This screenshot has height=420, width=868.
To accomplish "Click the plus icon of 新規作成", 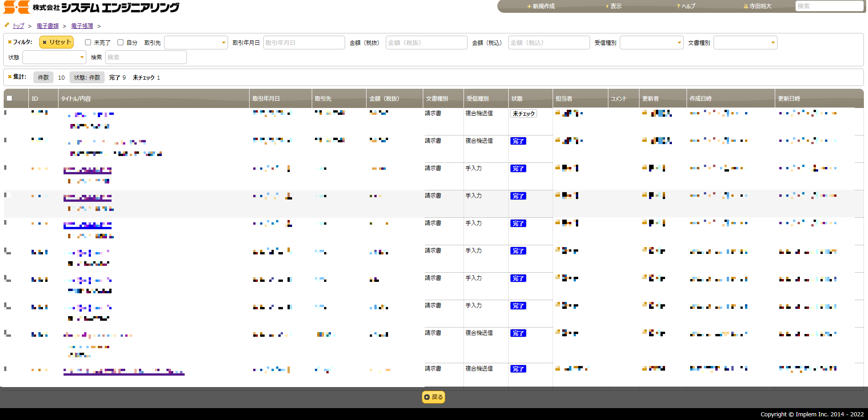I will pyautogui.click(x=529, y=6).
